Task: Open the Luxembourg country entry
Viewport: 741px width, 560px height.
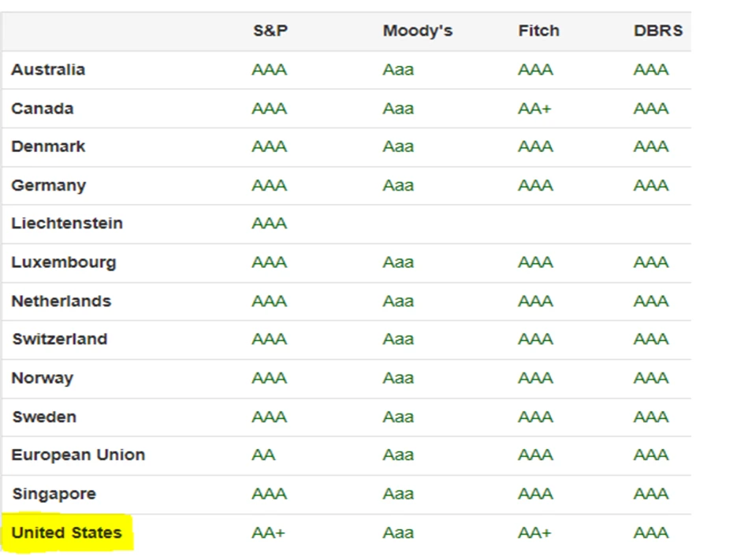Action: pyautogui.click(x=64, y=262)
